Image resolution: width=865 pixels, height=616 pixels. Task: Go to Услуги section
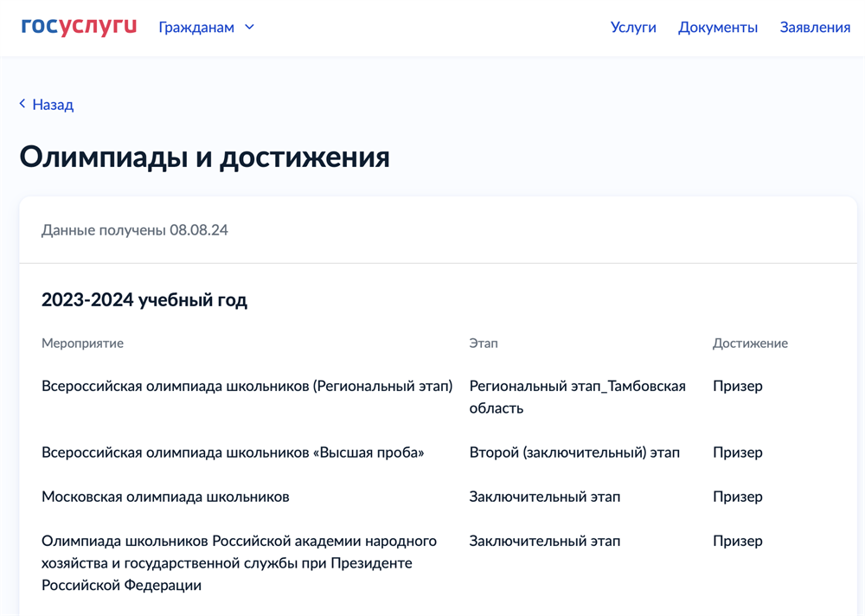(633, 27)
